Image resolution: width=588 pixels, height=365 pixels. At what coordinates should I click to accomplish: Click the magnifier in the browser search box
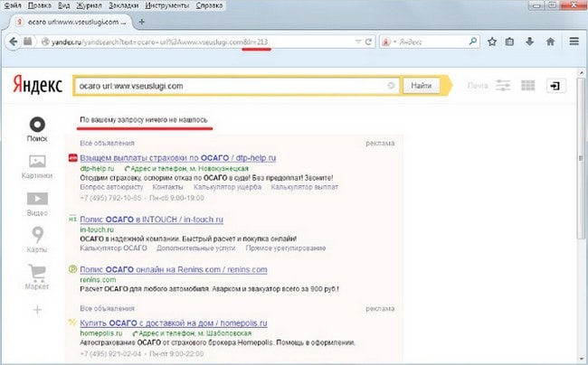pyautogui.click(x=472, y=42)
